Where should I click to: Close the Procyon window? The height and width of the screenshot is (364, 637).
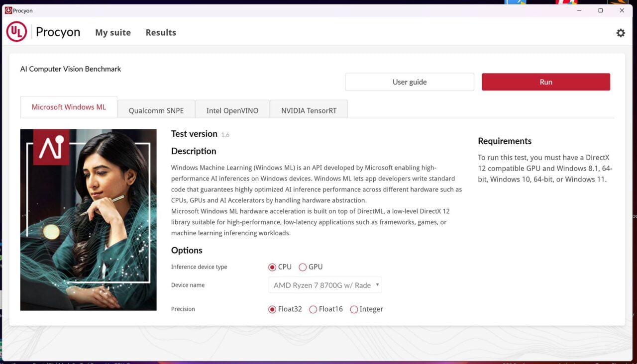click(622, 10)
